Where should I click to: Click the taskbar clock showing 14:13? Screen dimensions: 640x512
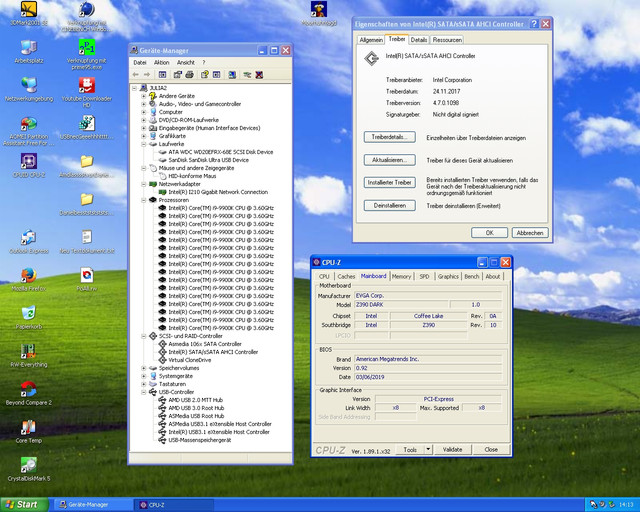(626, 505)
